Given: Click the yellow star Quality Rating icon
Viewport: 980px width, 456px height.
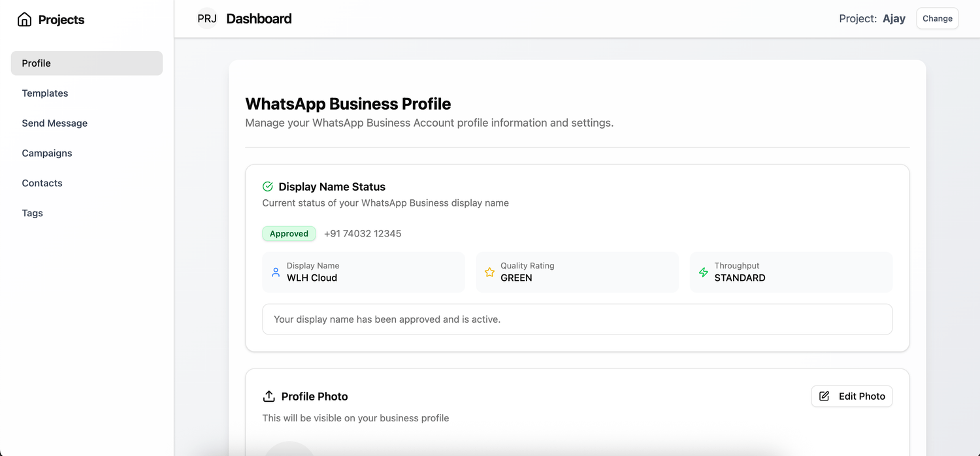Looking at the screenshot, I should point(489,272).
